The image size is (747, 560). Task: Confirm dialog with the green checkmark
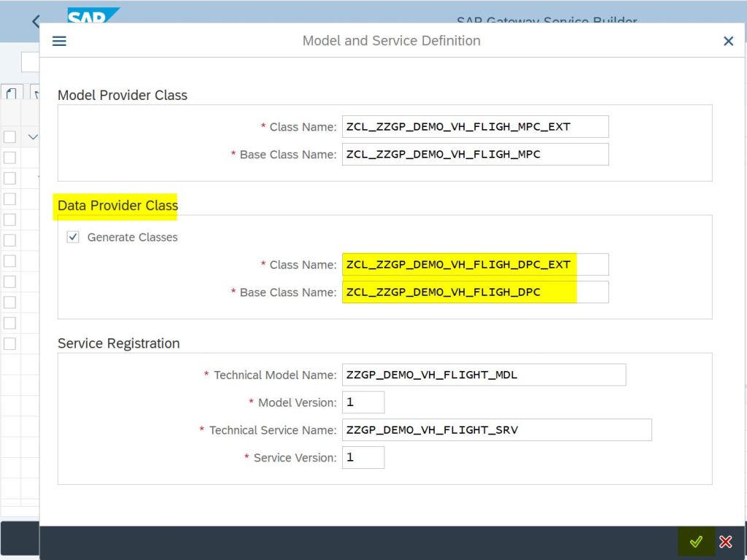696,542
